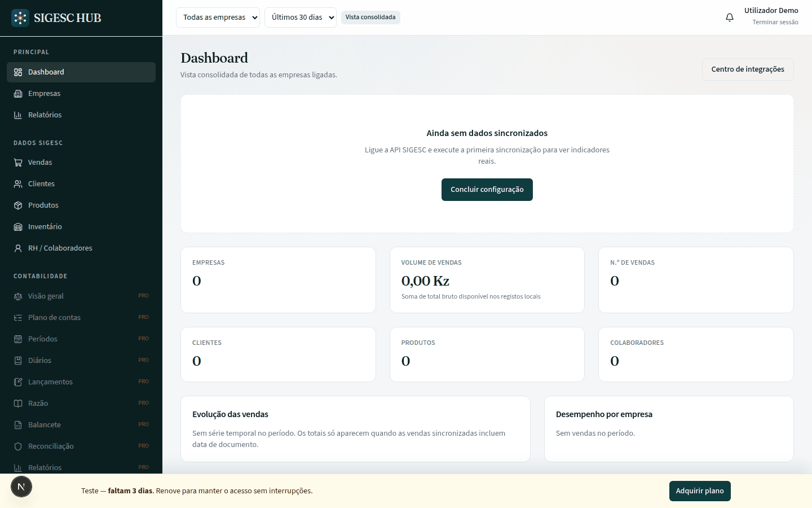The height and width of the screenshot is (508, 812).
Task: Click the Empresas building icon
Action: (x=18, y=94)
